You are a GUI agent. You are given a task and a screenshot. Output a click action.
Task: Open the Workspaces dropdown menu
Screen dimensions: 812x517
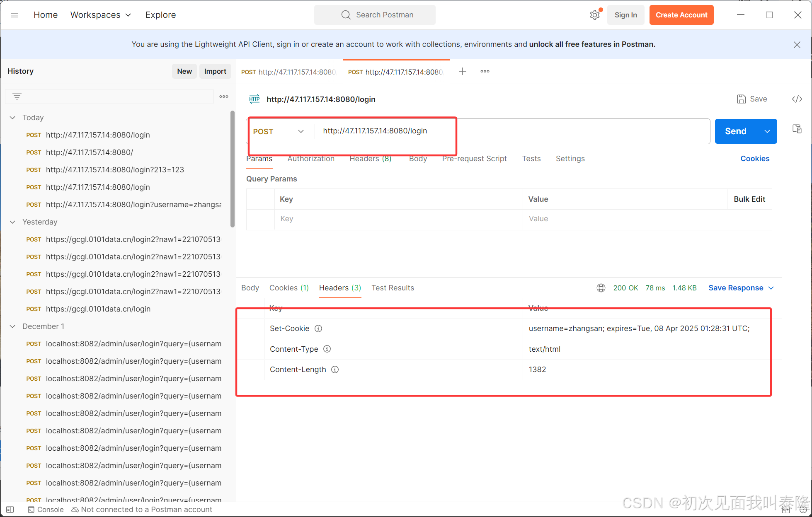[x=101, y=15]
